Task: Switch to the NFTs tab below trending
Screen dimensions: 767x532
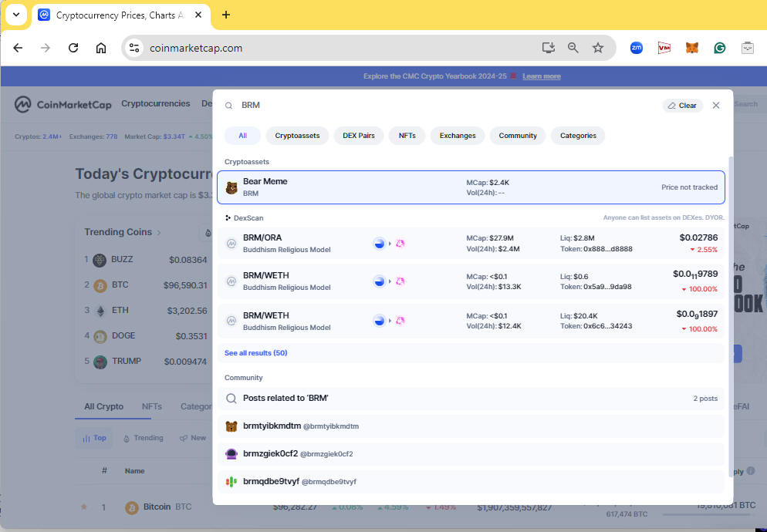Action: 152,406
